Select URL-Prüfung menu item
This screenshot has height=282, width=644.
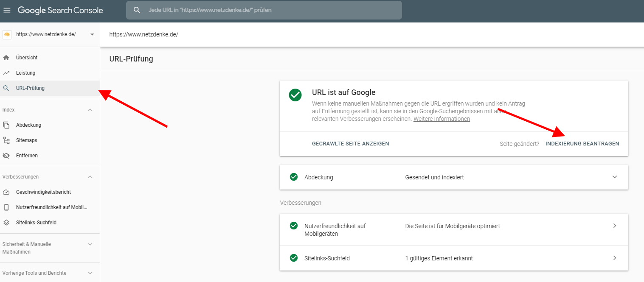[x=50, y=88]
